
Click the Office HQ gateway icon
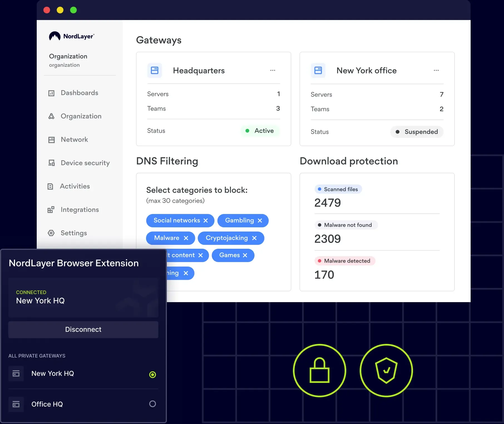coord(16,404)
